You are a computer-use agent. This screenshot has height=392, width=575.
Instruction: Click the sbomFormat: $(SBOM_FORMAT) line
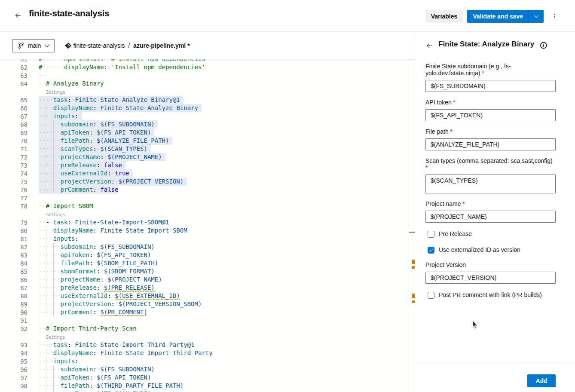(107, 271)
